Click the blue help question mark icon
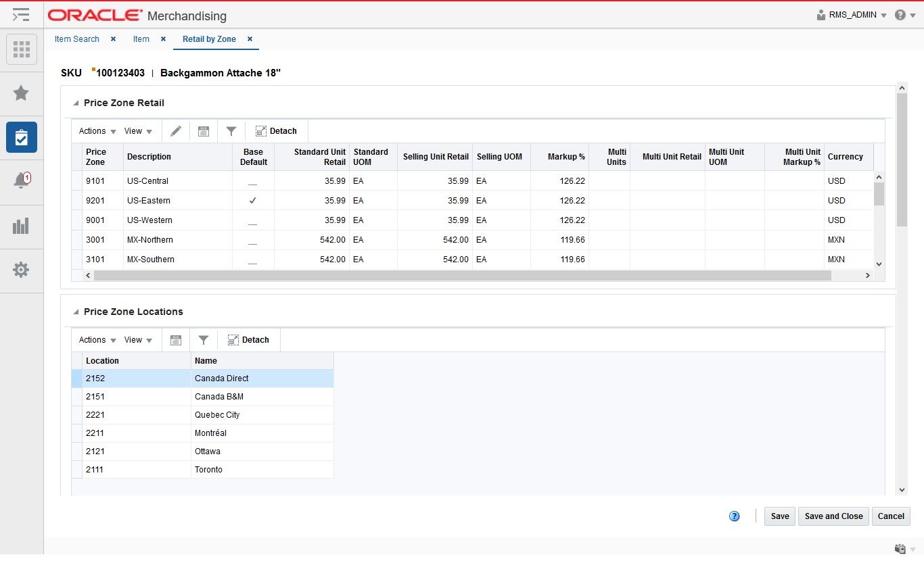This screenshot has height=561, width=924. [734, 516]
